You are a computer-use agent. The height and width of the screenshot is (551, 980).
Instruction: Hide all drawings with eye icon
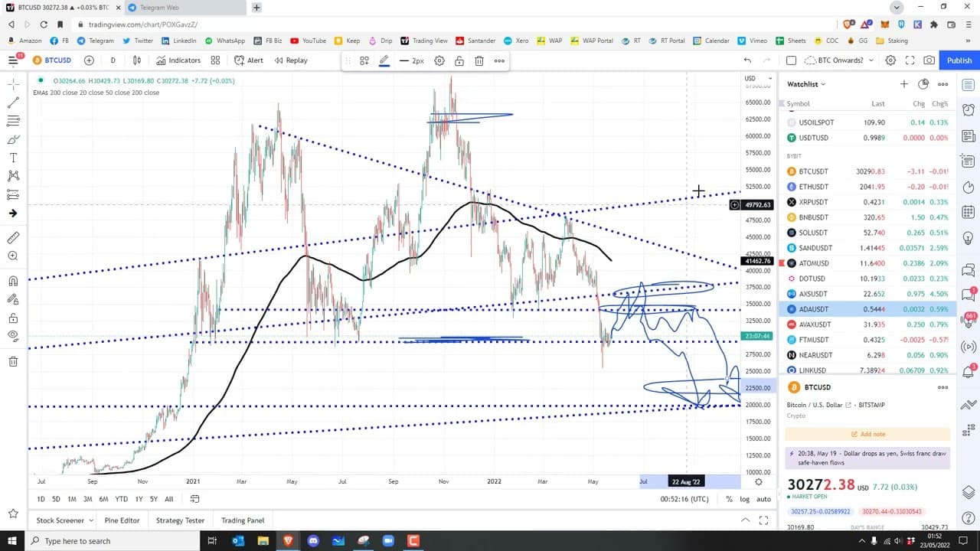click(13, 336)
